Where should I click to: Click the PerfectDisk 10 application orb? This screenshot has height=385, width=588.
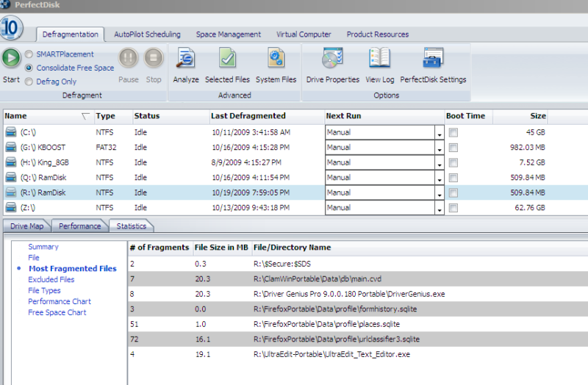tap(11, 28)
